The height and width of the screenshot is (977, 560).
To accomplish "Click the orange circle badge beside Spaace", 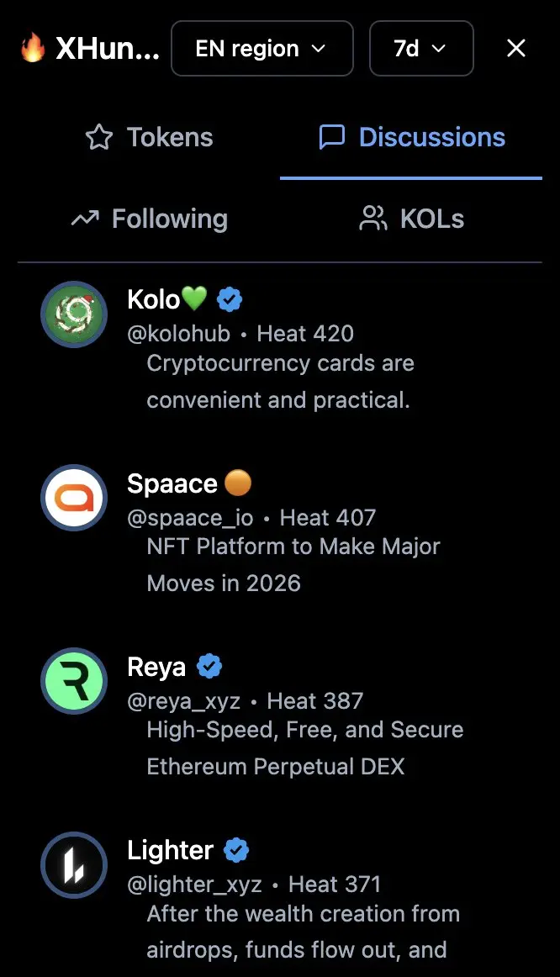I will (x=238, y=483).
